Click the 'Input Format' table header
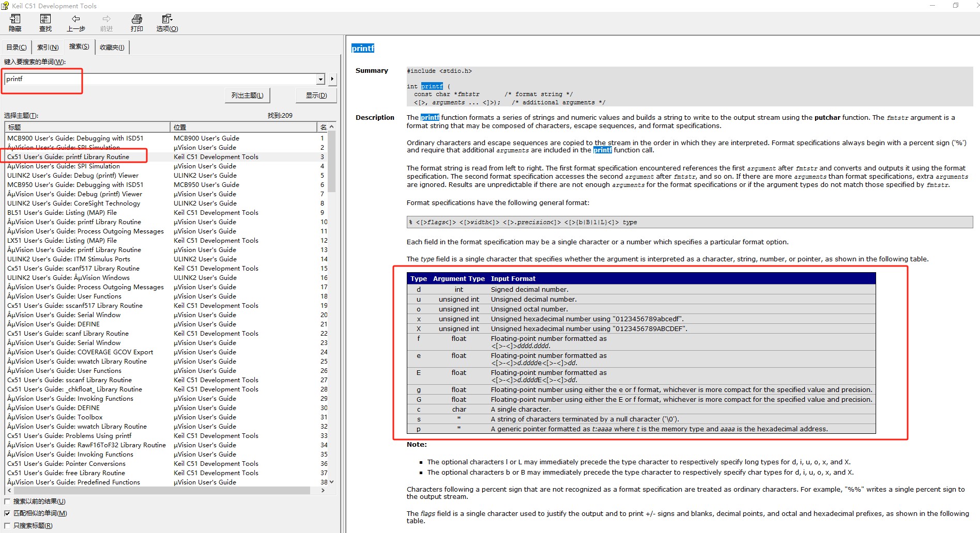This screenshot has width=980, height=533. (x=513, y=279)
